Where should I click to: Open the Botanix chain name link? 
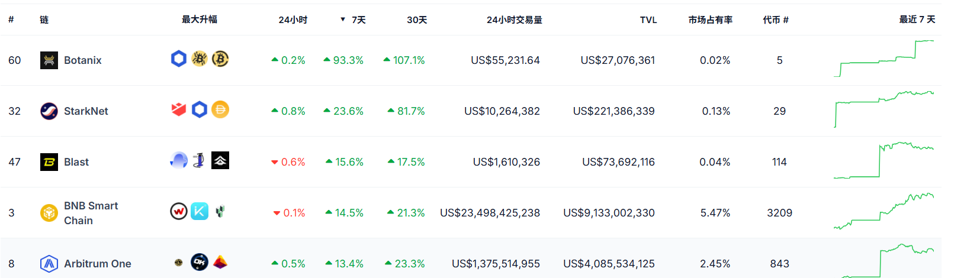coord(83,60)
